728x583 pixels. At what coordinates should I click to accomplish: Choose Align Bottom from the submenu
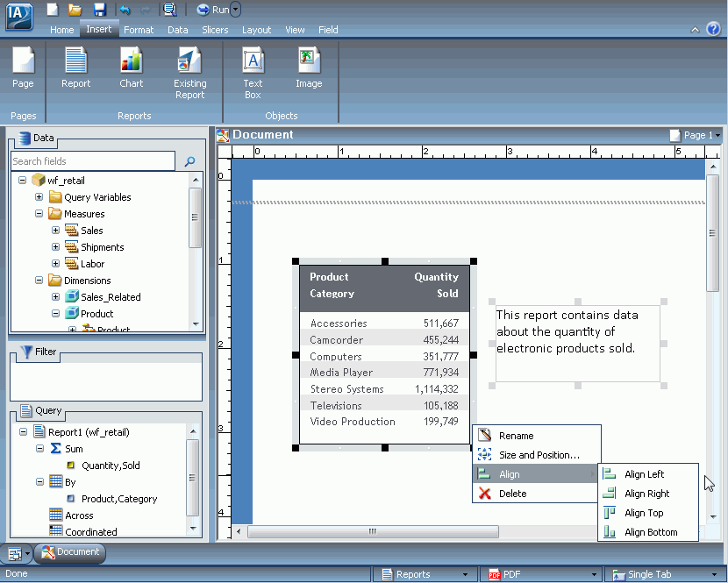pyautogui.click(x=648, y=532)
